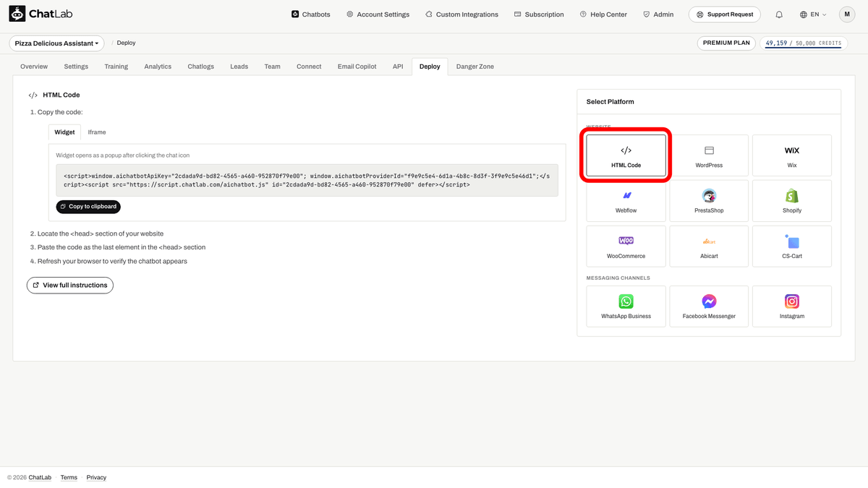Click the ChatLab robot logo
This screenshot has height=488, width=868.
pyautogui.click(x=17, y=14)
